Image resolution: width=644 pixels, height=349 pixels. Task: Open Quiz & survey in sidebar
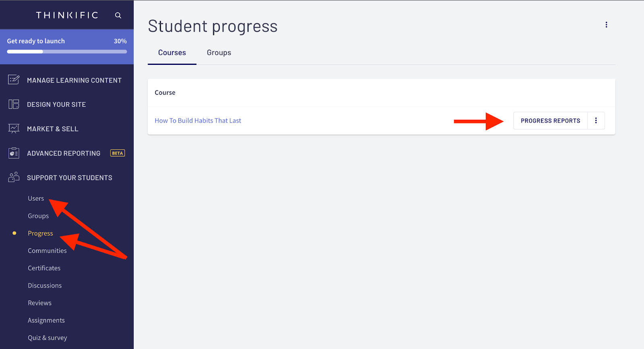click(47, 338)
